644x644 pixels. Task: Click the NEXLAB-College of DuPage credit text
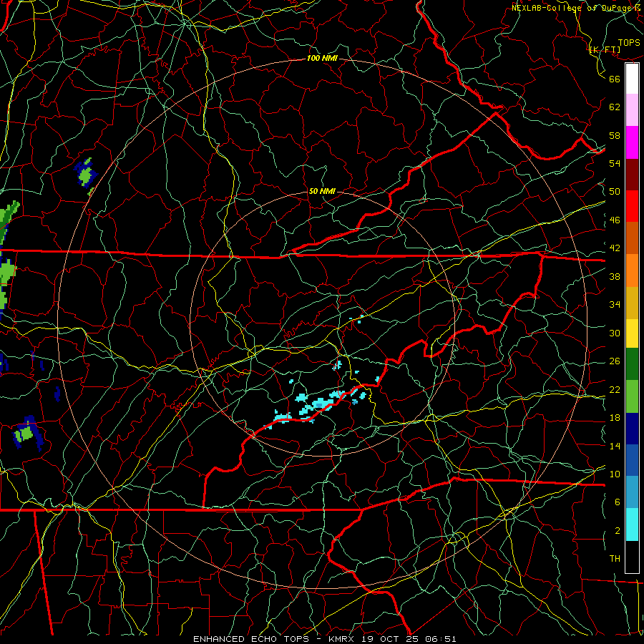[x=576, y=8]
